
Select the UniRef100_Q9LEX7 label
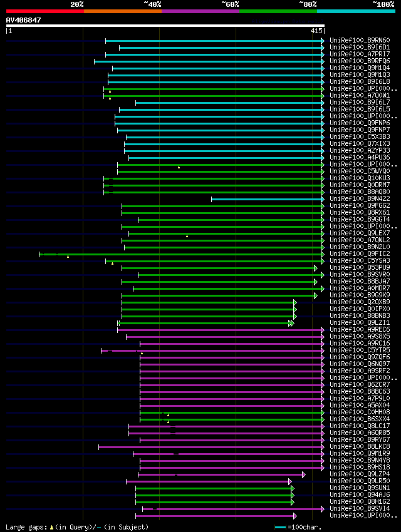pos(360,233)
